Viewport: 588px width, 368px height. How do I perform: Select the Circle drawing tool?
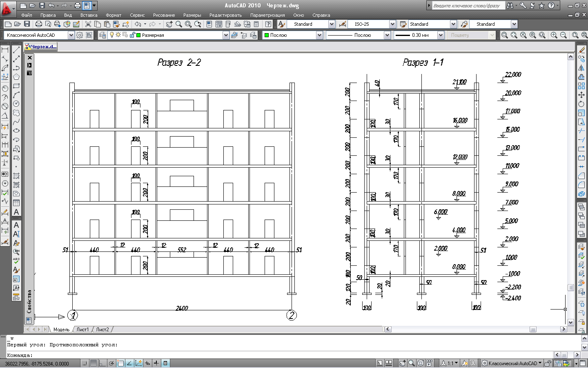pos(16,104)
